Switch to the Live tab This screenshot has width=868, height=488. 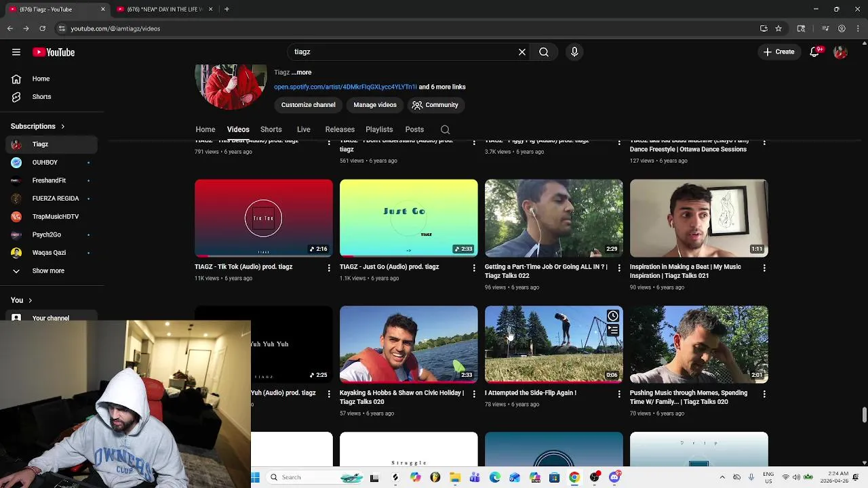pyautogui.click(x=304, y=129)
